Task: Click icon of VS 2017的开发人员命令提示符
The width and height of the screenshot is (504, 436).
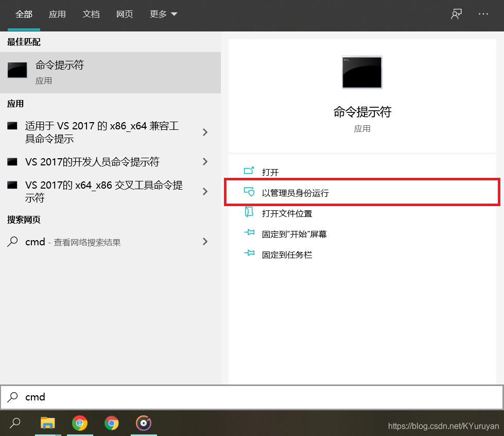Action: pyautogui.click(x=12, y=161)
